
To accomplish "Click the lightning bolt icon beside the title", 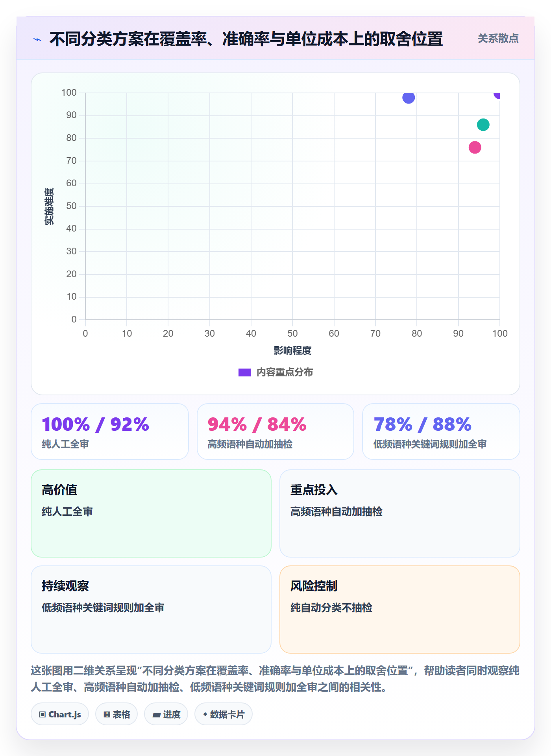I will 37,39.
